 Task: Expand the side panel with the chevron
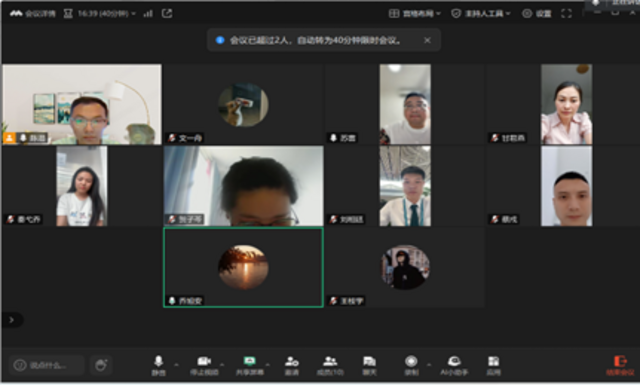point(12,320)
